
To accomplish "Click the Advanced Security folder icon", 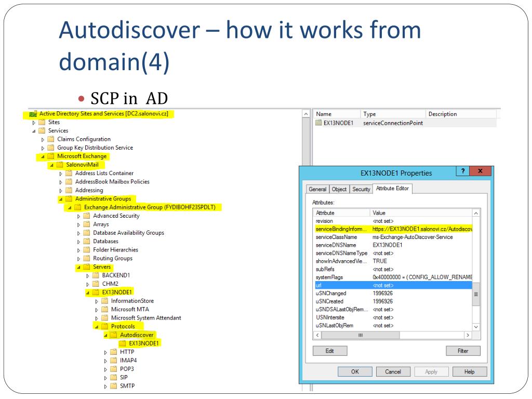I will [x=87, y=216].
